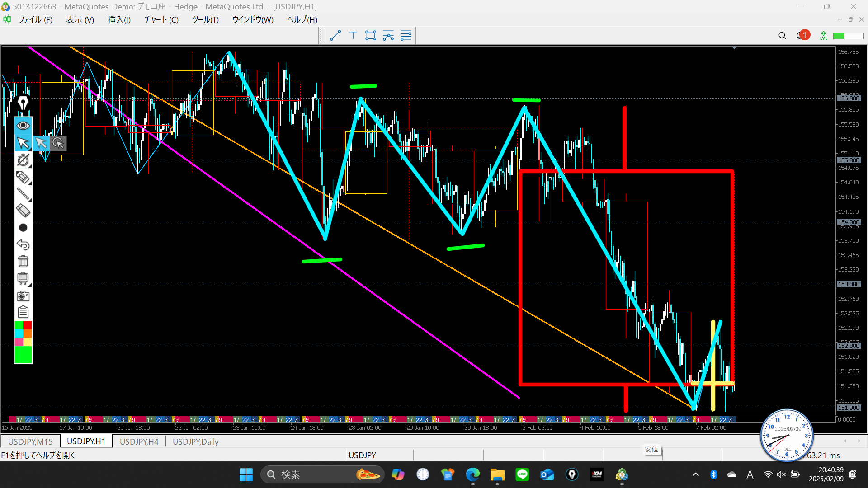The height and width of the screenshot is (488, 868).
Task: Expand the cursor tool flyout corner triangle
Action: tap(29, 149)
